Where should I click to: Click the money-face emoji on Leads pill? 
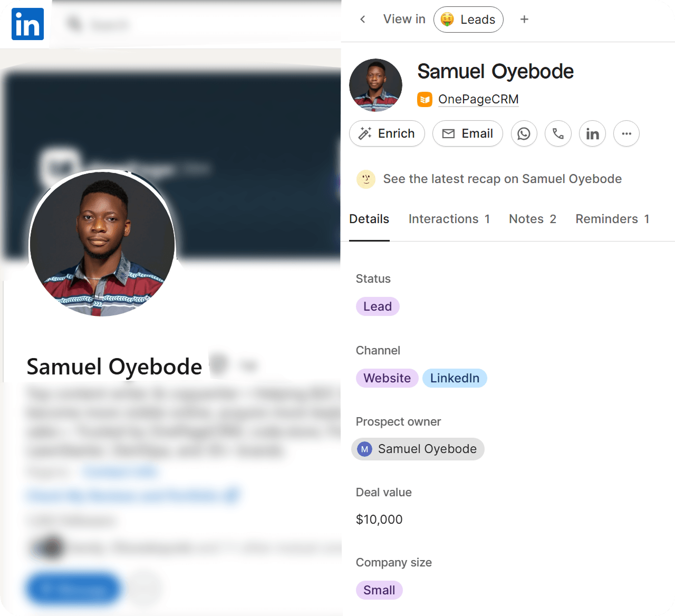tap(447, 20)
